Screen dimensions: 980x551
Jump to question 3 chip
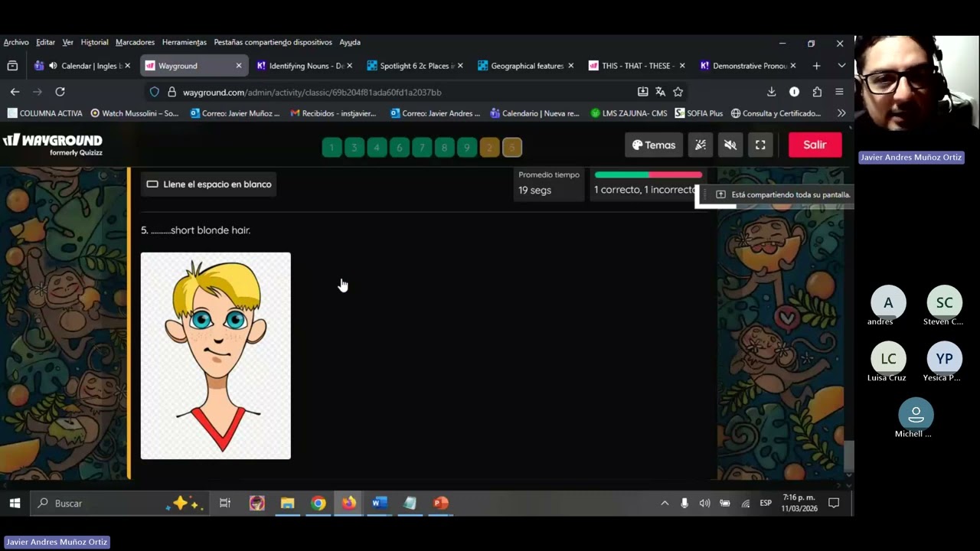coord(354,147)
